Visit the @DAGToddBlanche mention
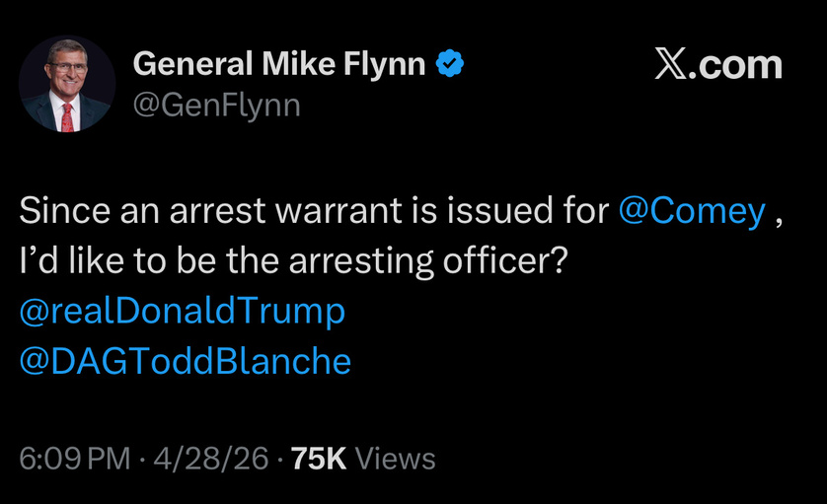 (185, 361)
